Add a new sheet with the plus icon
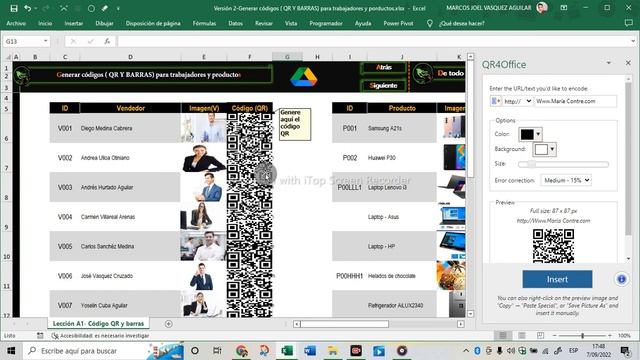This screenshot has width=640, height=360. point(169,324)
